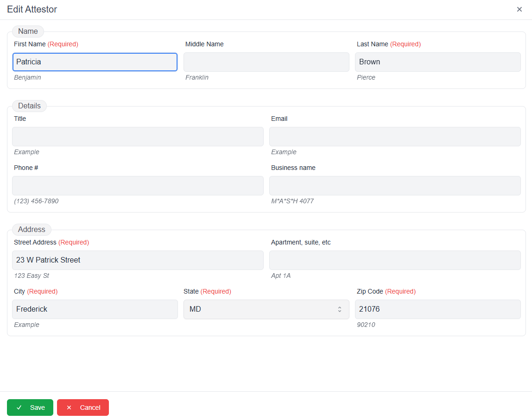Click the Street Address (Required) label
Screen dimensions: 532x420
(x=51, y=242)
